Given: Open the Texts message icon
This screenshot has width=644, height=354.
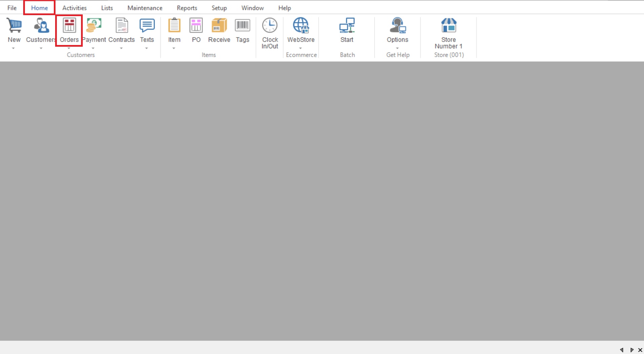Looking at the screenshot, I should pos(147,26).
